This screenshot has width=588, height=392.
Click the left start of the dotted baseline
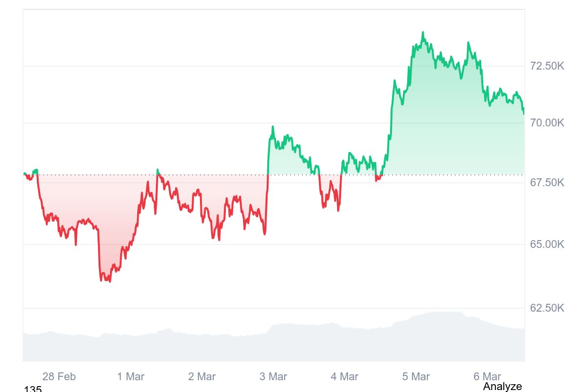click(x=24, y=174)
